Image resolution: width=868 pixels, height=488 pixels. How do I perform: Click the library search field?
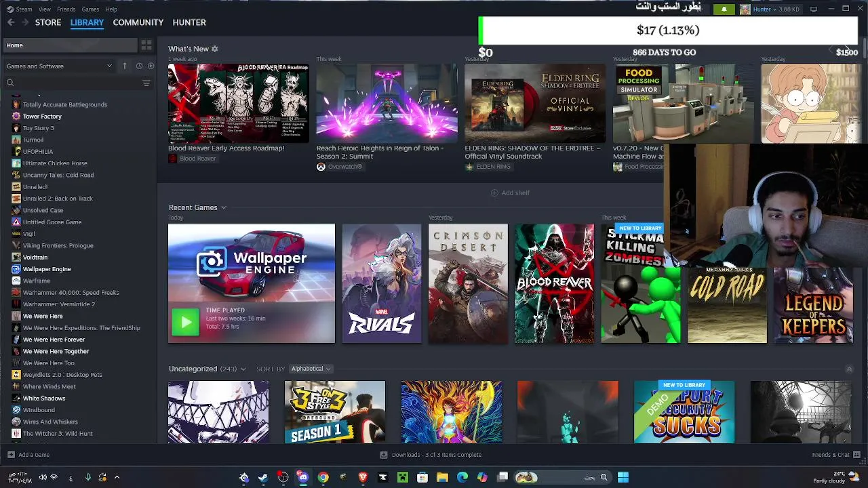pos(73,83)
